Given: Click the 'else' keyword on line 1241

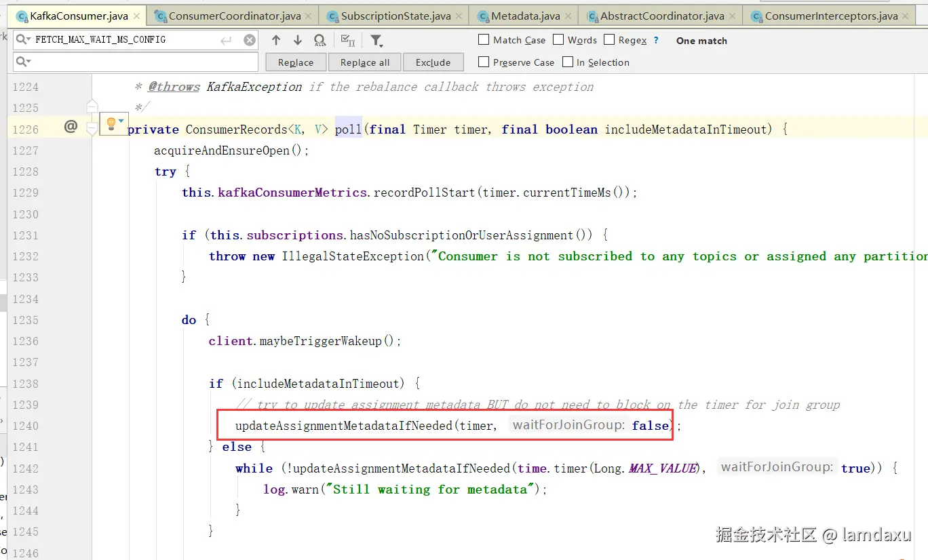Looking at the screenshot, I should click(x=237, y=447).
